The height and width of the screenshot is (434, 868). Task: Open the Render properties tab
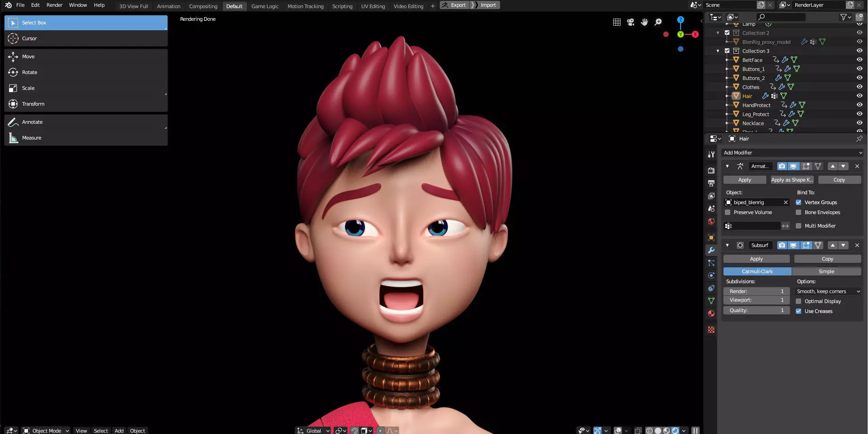[x=711, y=170]
